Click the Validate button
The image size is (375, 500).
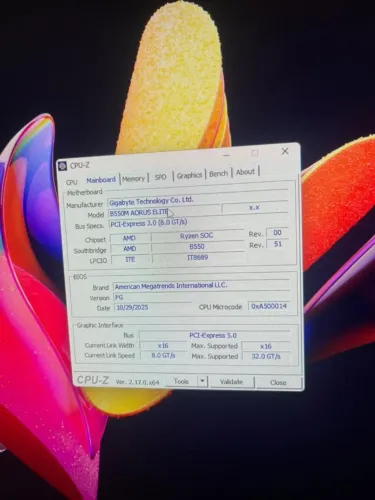[x=231, y=382]
